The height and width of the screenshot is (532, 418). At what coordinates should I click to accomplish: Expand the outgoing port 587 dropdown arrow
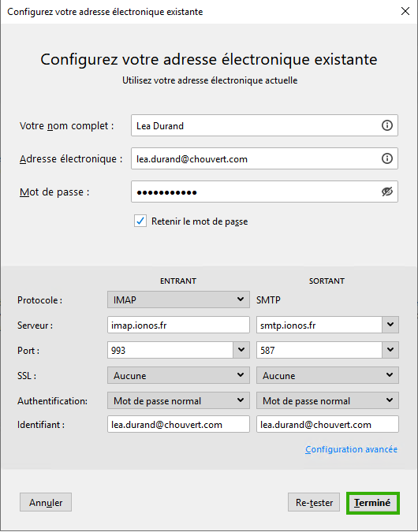(390, 350)
